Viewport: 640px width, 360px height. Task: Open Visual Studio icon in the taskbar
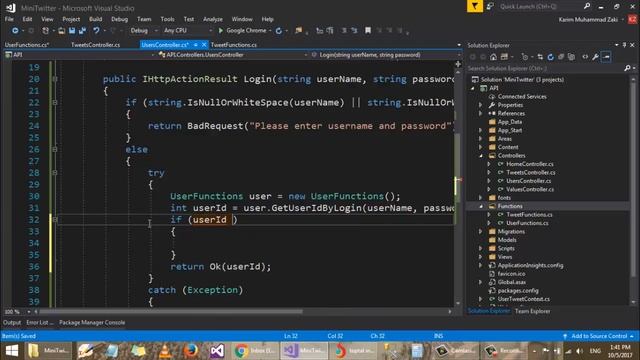(217, 351)
